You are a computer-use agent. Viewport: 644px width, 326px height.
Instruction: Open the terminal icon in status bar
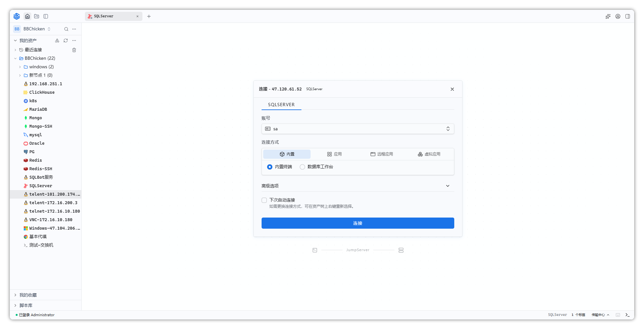(x=627, y=315)
